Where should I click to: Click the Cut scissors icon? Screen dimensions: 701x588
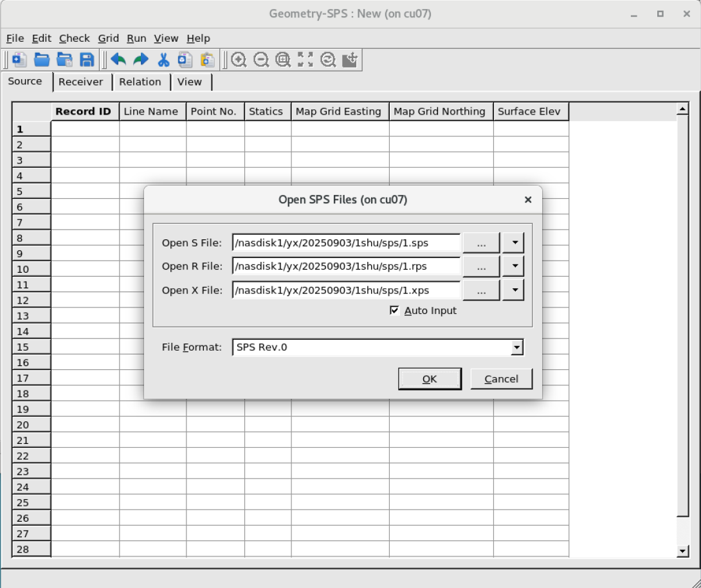click(163, 60)
